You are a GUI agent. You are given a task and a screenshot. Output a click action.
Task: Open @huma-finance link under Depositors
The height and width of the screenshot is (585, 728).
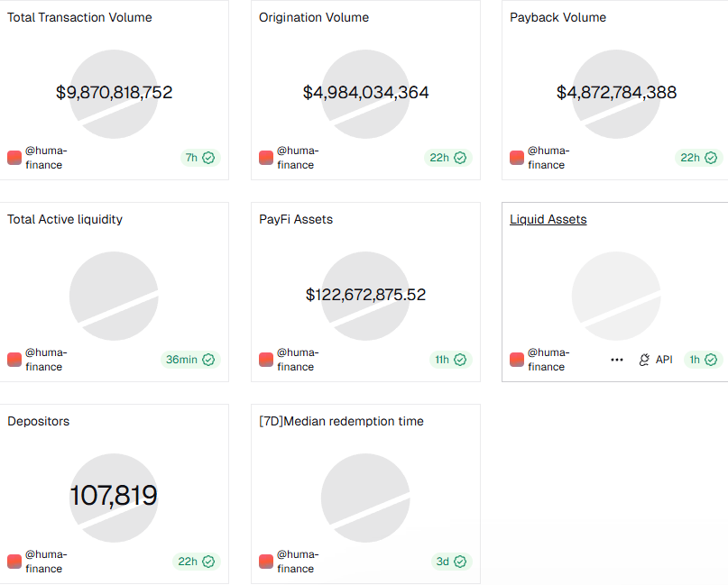[x=46, y=562]
